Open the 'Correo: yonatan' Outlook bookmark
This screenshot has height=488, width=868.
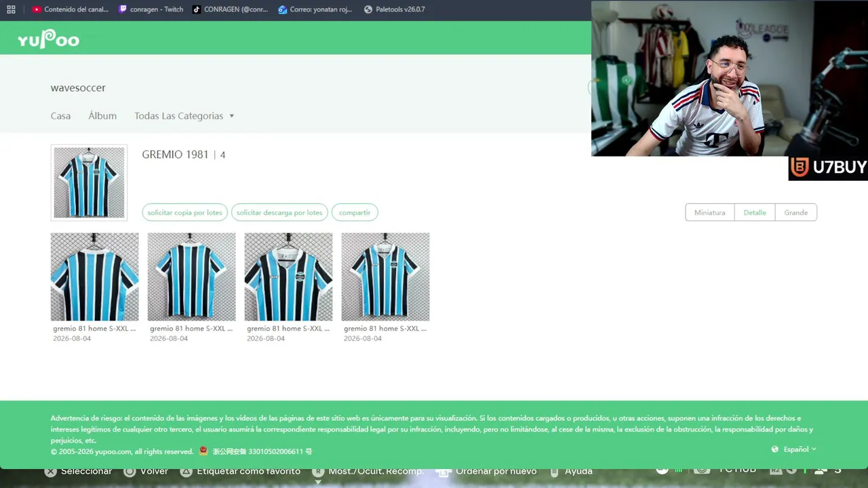(315, 9)
